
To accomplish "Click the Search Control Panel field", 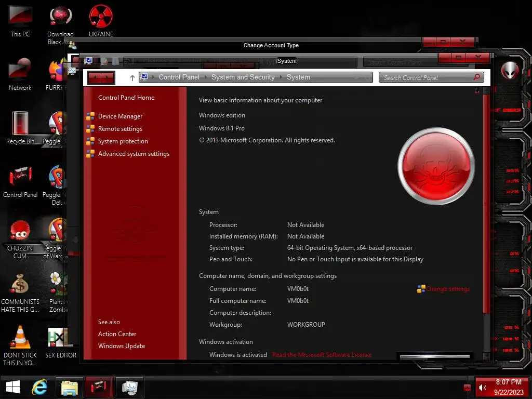I will coord(431,77).
